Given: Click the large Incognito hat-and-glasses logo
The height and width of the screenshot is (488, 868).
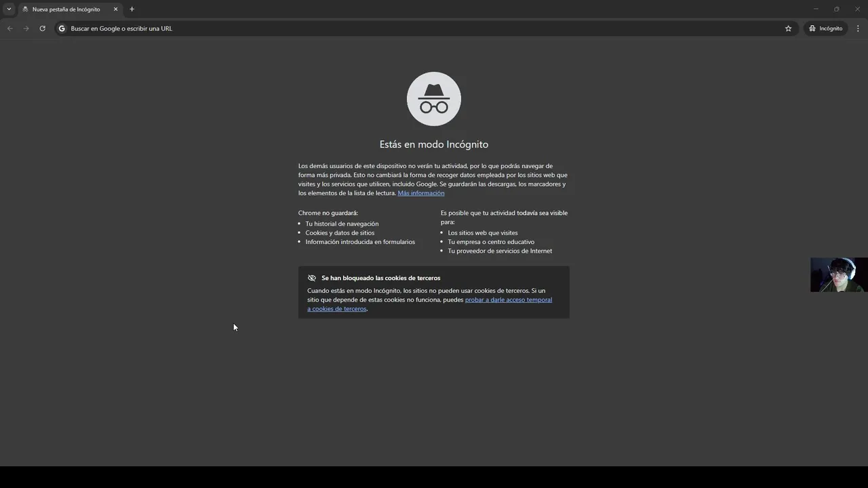Looking at the screenshot, I should 434,99.
